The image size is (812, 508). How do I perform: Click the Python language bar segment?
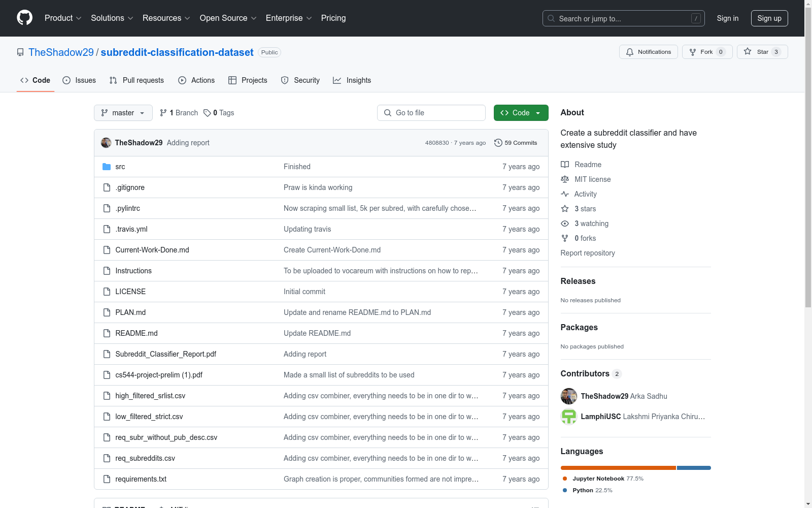(694, 468)
